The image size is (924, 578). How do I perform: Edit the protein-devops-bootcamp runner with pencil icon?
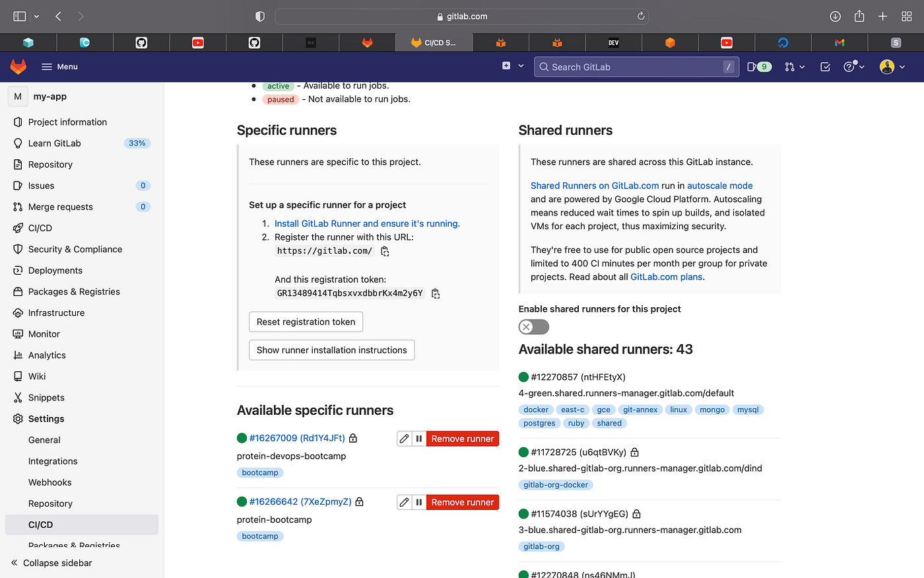click(404, 438)
